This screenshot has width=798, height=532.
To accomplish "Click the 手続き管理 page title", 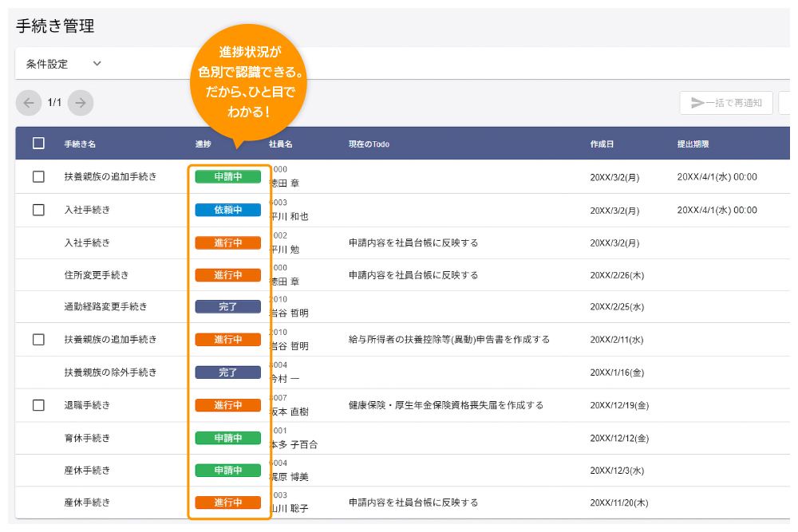I will [55, 26].
